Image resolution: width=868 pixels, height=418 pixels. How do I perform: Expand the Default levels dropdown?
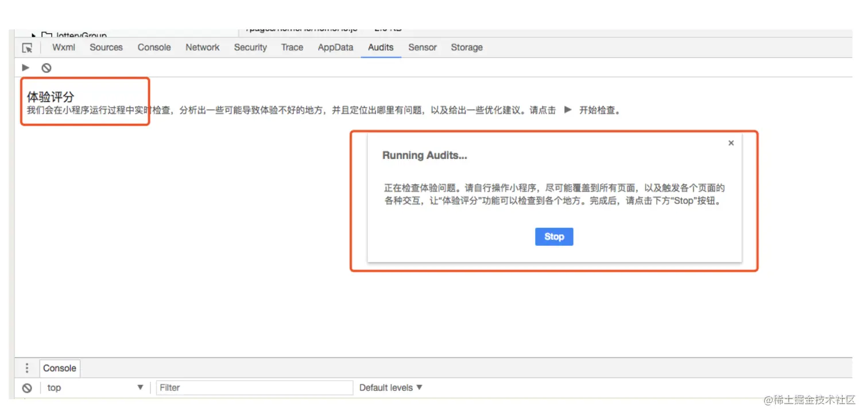click(x=391, y=388)
